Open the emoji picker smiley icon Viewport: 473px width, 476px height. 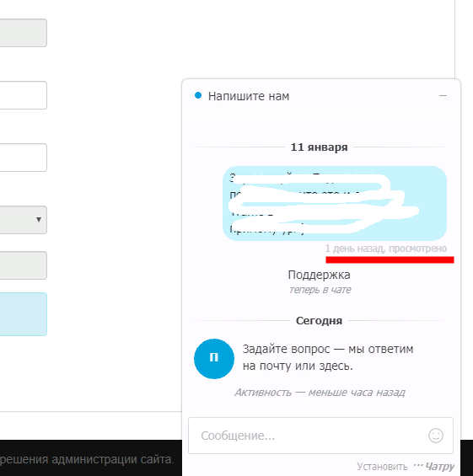[x=436, y=436]
